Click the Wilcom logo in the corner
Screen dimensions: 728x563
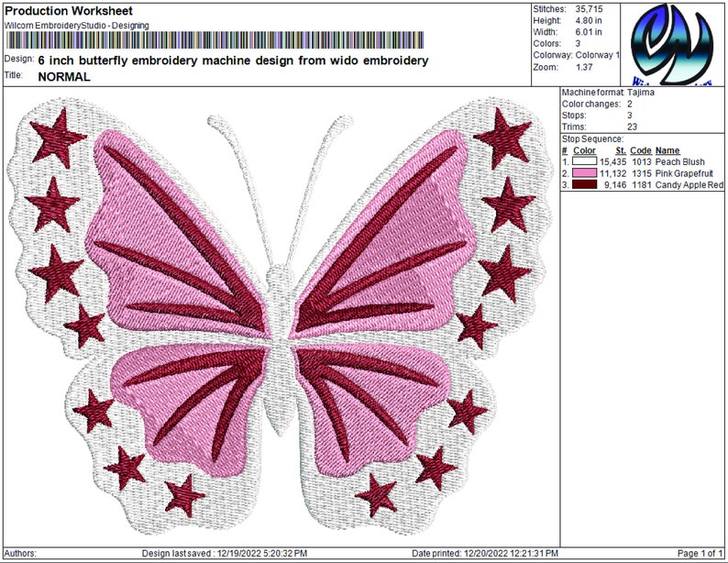(x=672, y=45)
